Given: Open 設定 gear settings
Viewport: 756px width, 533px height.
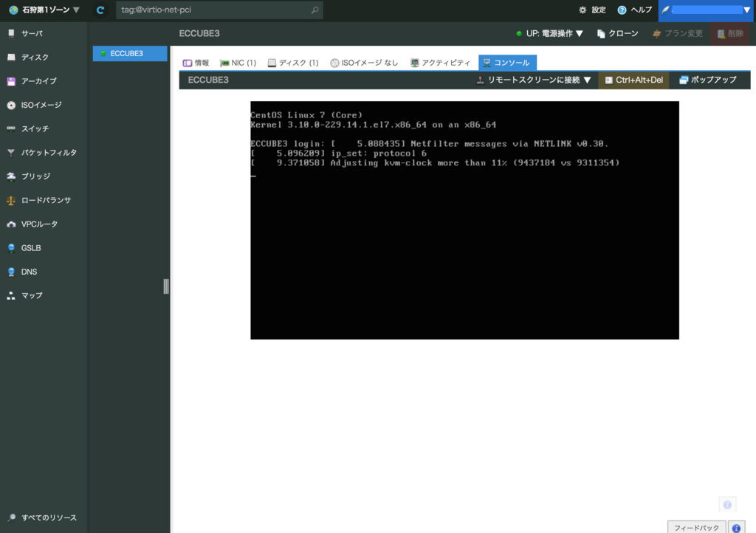Looking at the screenshot, I should tap(592, 10).
